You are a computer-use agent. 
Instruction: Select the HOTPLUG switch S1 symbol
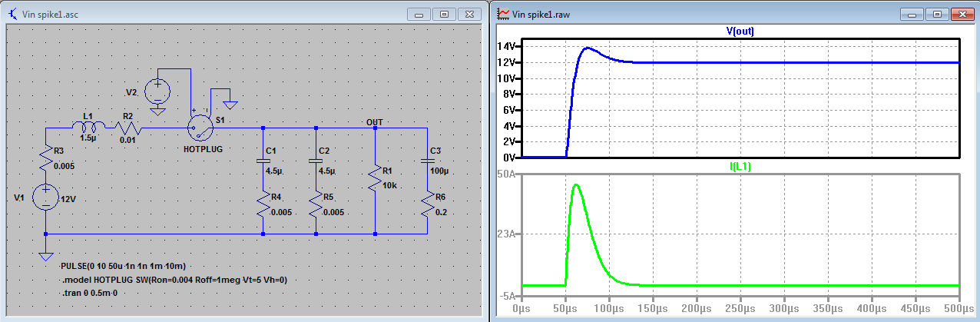(200, 127)
